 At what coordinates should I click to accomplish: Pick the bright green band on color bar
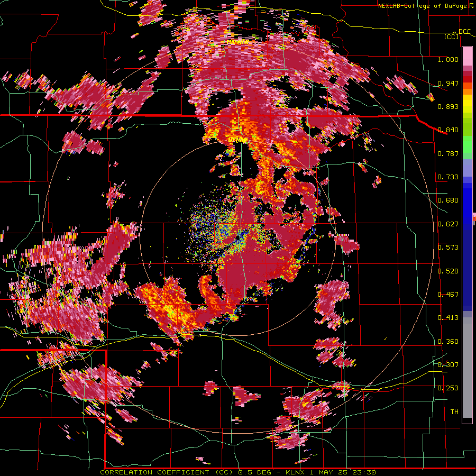tap(467, 144)
